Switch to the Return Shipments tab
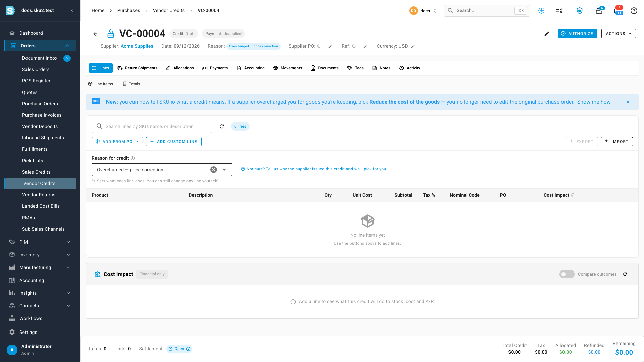The image size is (644, 362). tap(137, 68)
